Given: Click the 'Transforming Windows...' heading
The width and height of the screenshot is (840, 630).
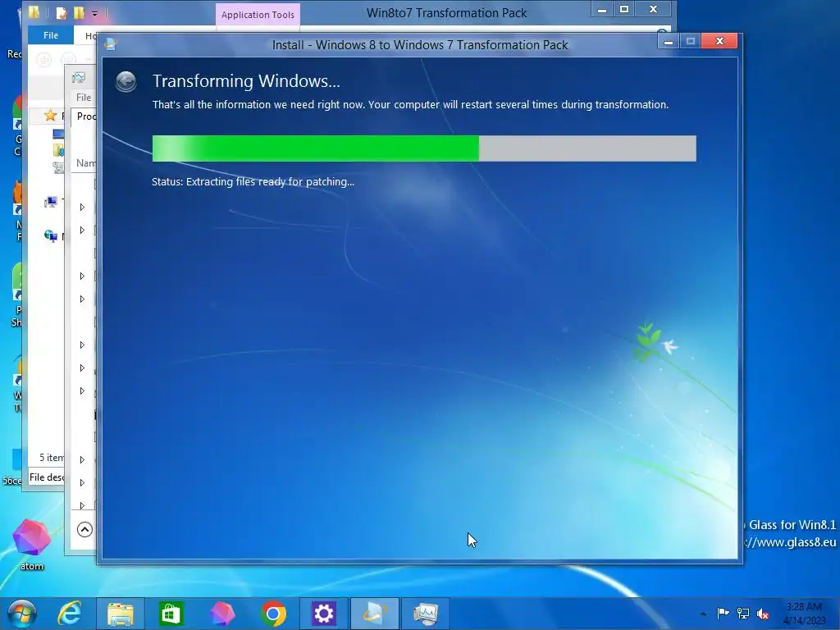Looking at the screenshot, I should pos(246,81).
